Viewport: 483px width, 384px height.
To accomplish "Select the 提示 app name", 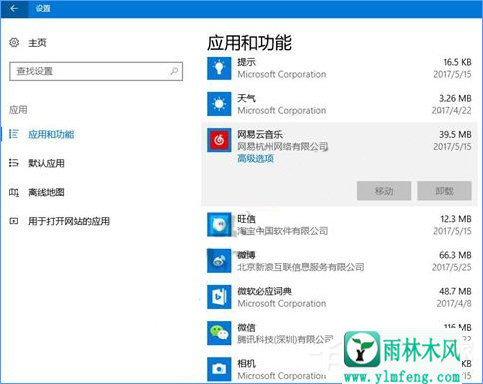I will tap(246, 62).
